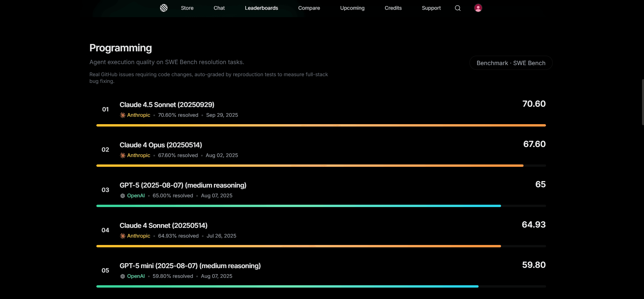644x299 pixels.
Task: Click the 59.80 score value
Action: click(x=534, y=265)
